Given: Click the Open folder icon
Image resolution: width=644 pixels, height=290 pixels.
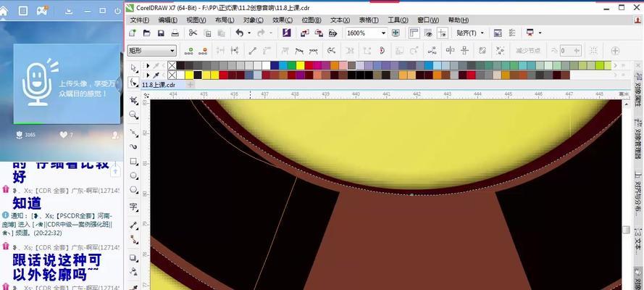Looking at the screenshot, I should point(146,33).
